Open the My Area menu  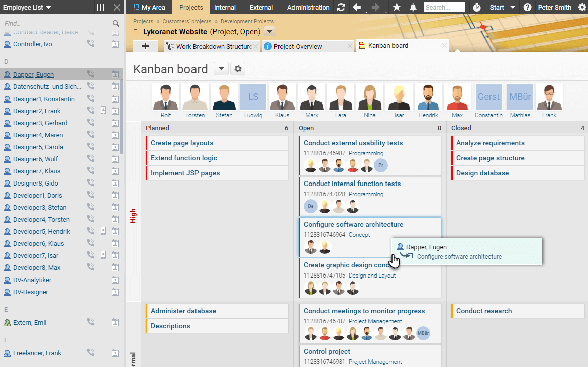[149, 7]
